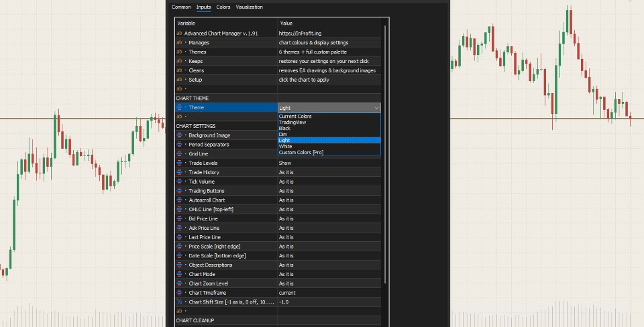Select the Black theme option
644x327 pixels.
pyautogui.click(x=329, y=129)
